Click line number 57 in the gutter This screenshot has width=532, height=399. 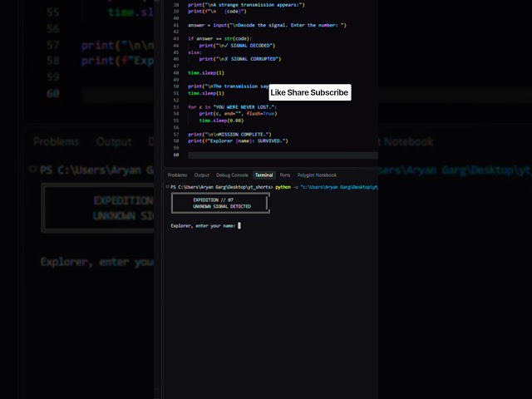pyautogui.click(x=176, y=135)
